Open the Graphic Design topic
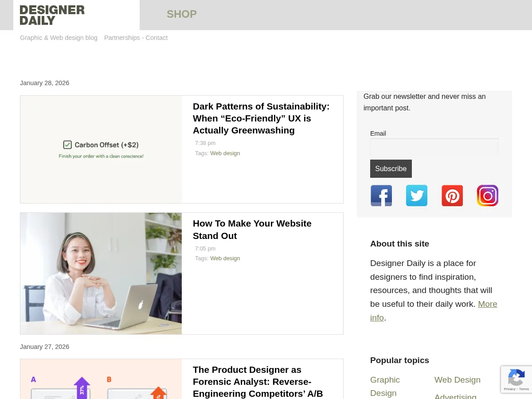 [x=385, y=386]
